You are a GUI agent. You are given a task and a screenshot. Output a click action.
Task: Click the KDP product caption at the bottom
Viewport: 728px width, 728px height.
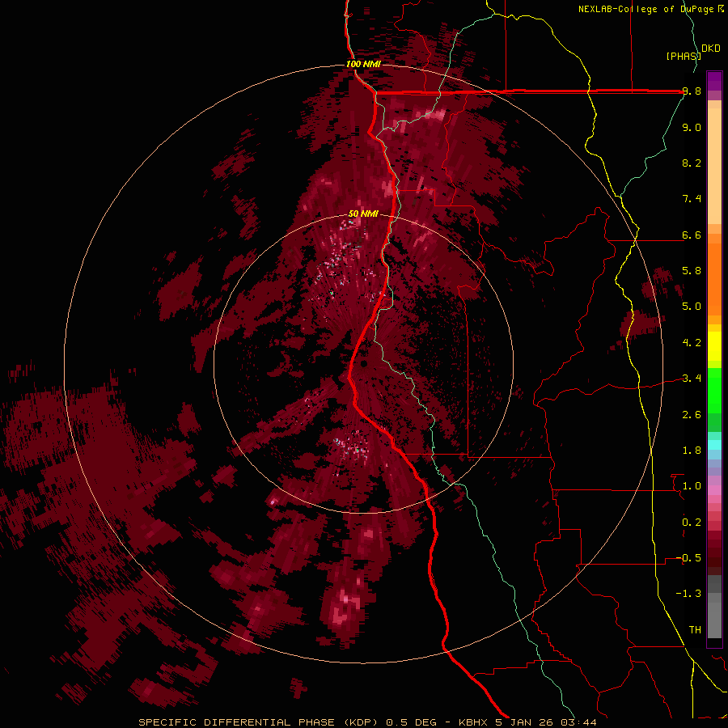tap(367, 722)
